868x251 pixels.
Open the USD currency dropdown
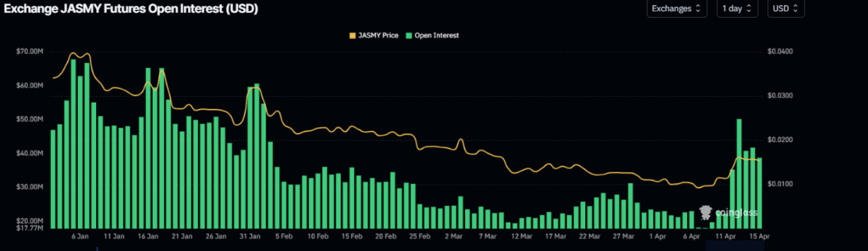click(786, 9)
